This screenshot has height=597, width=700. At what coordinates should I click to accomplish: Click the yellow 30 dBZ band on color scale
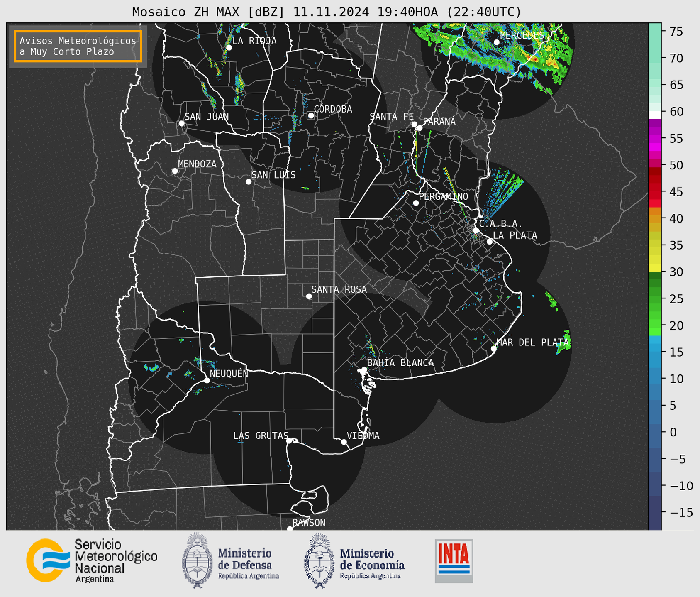[x=655, y=268]
